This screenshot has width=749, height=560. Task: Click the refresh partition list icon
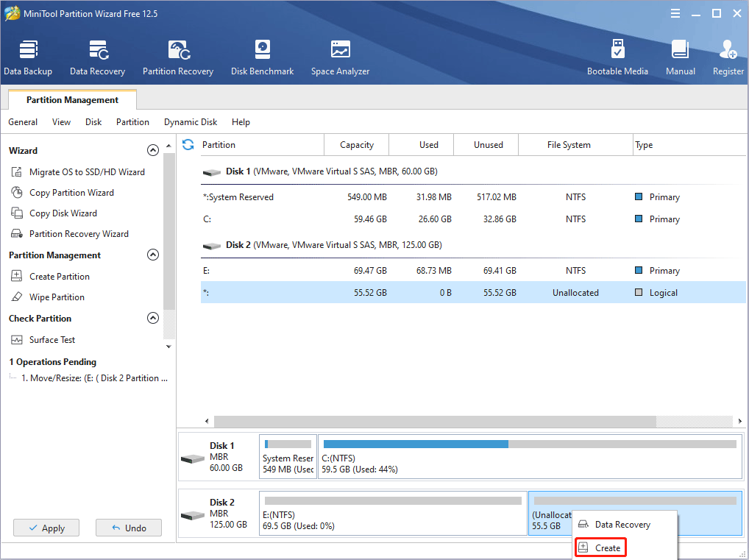pos(188,145)
